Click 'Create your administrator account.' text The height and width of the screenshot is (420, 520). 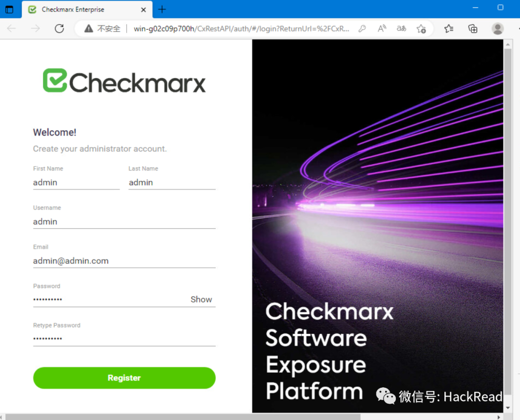tap(100, 149)
